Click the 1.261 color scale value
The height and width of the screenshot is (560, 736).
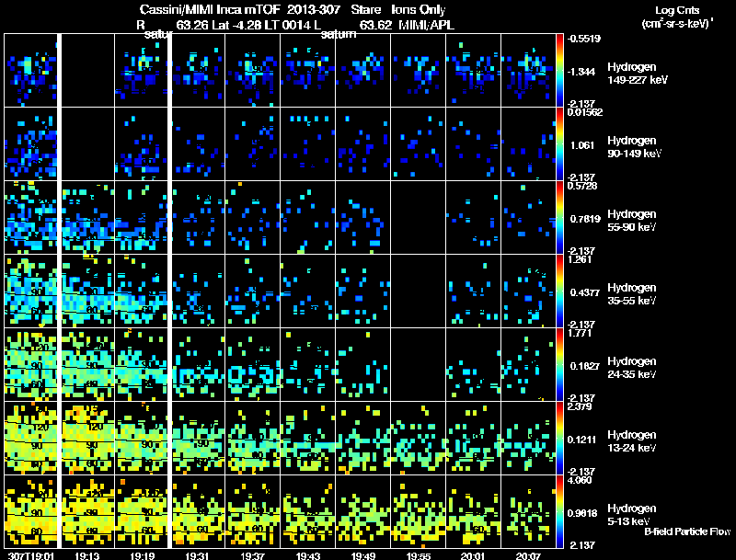(x=580, y=259)
